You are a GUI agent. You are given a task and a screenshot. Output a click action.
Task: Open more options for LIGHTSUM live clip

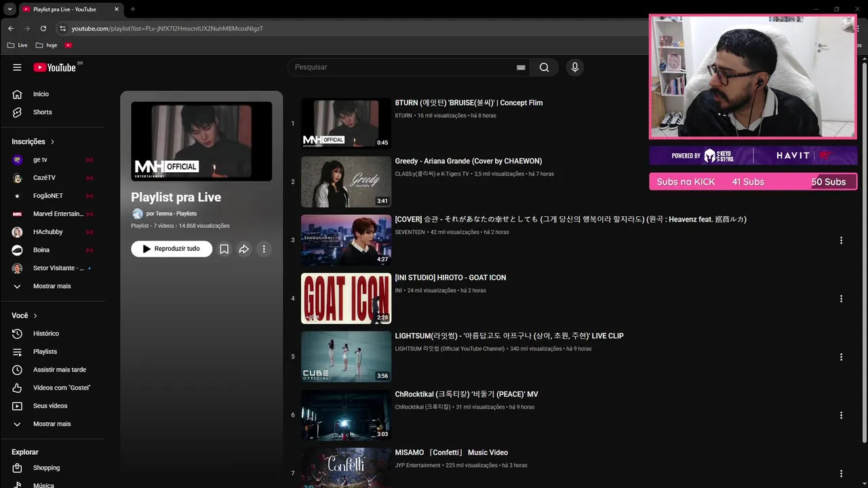pos(841,357)
